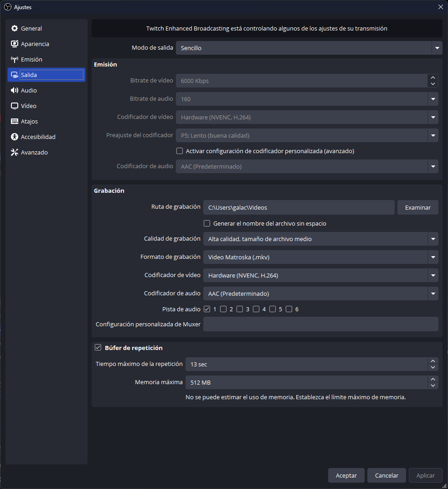Click the General gear icon in sidebar

[14, 28]
